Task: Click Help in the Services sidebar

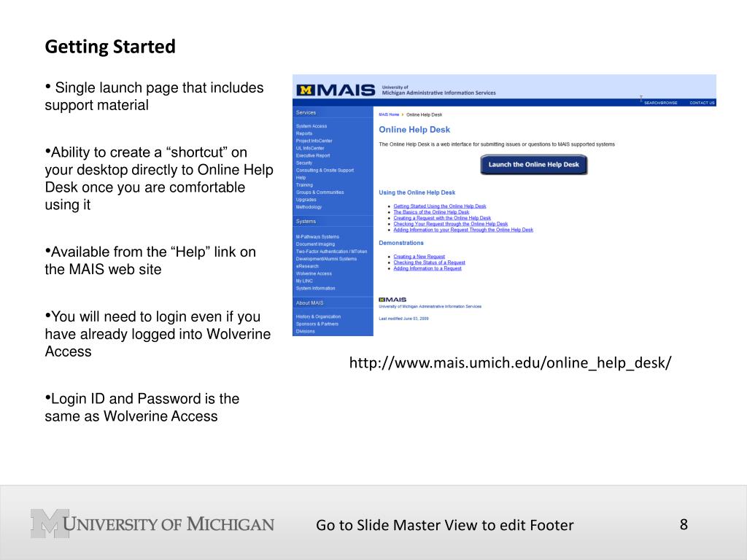Action: 301,178
